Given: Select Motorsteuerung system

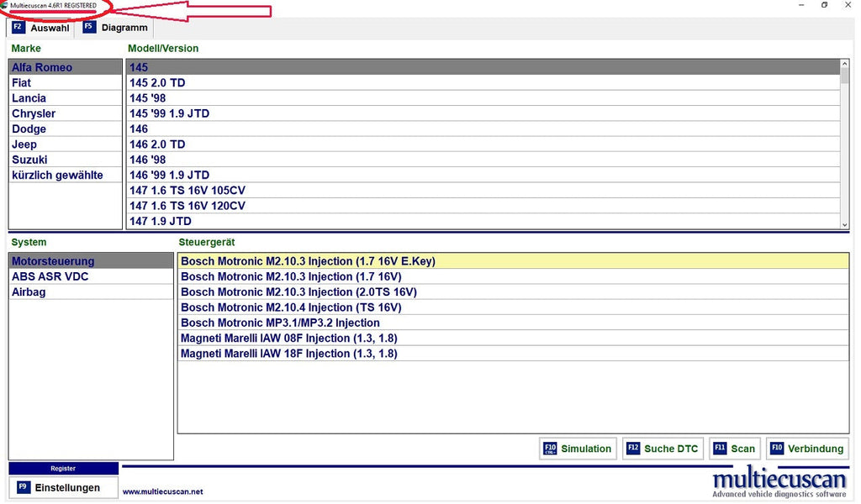Looking at the screenshot, I should [x=91, y=261].
